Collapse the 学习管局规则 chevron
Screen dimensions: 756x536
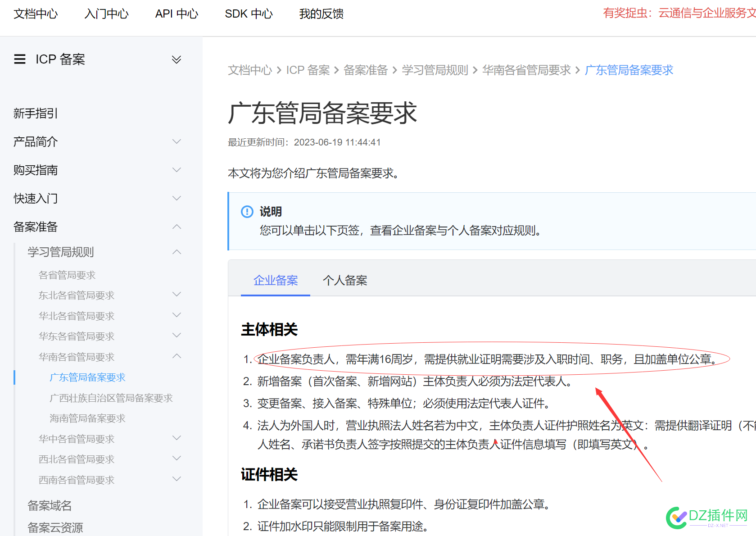click(x=177, y=252)
